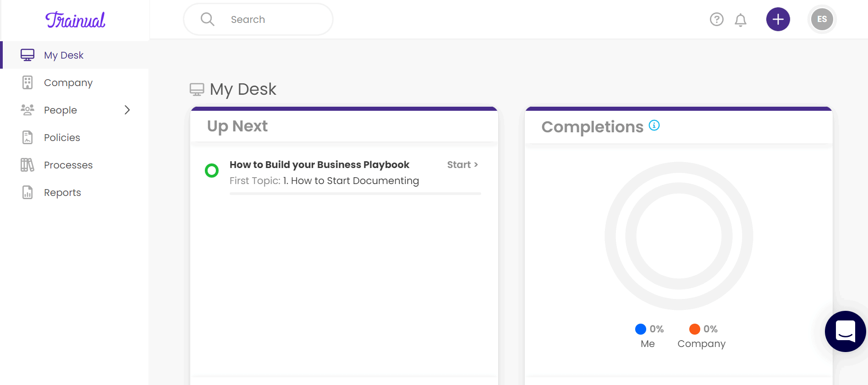This screenshot has width=868, height=385.
Task: Click the purple plus create button
Action: coord(778,19)
